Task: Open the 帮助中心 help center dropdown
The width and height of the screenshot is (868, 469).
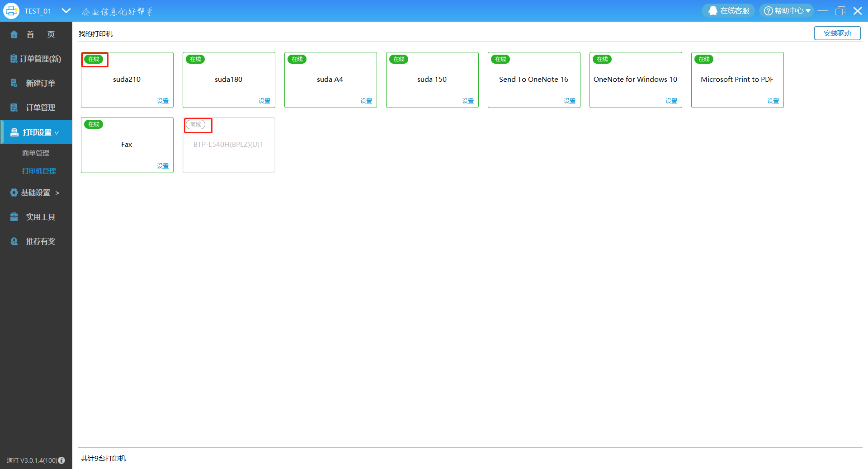Action: click(787, 10)
